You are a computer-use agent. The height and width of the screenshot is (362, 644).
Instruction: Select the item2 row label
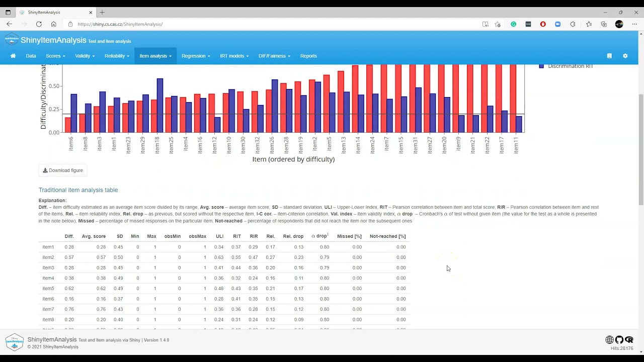click(x=48, y=257)
